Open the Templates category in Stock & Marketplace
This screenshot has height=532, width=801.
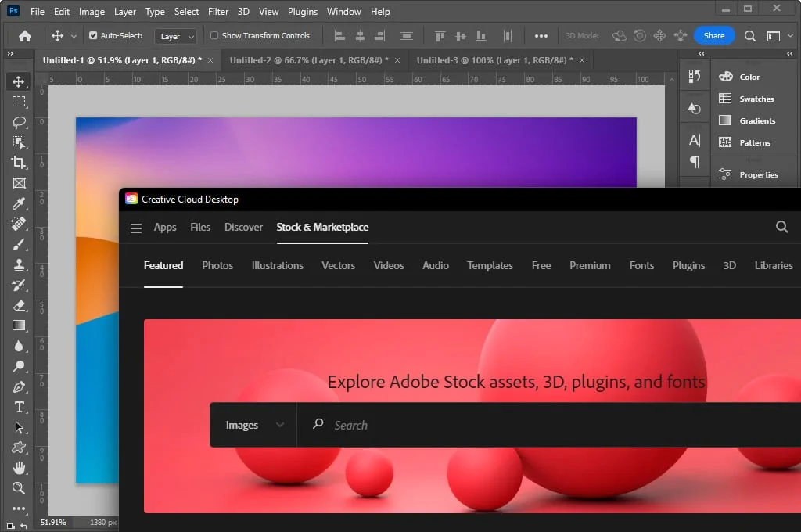[490, 266]
